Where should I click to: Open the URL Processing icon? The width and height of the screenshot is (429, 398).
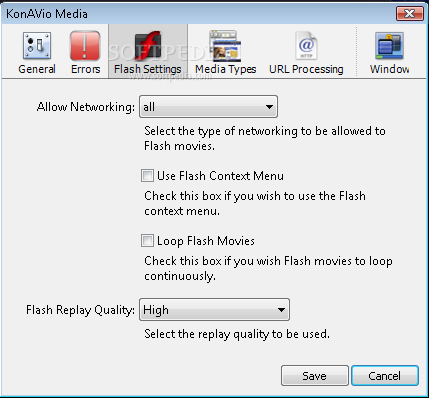pos(306,46)
